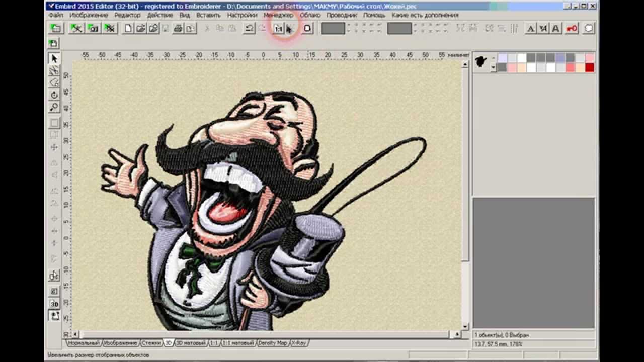Click the horizontal scrollbar right arrow

[457, 334]
